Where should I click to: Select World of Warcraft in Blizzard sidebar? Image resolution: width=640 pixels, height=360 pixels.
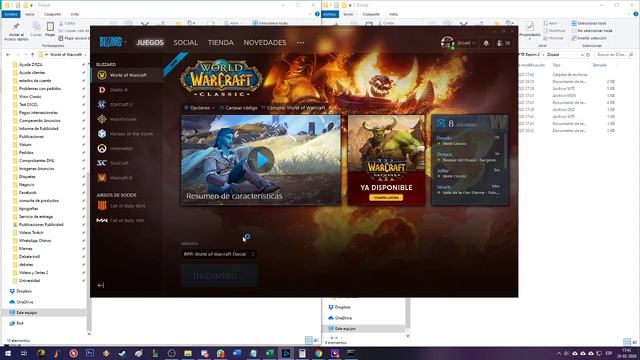[127, 75]
